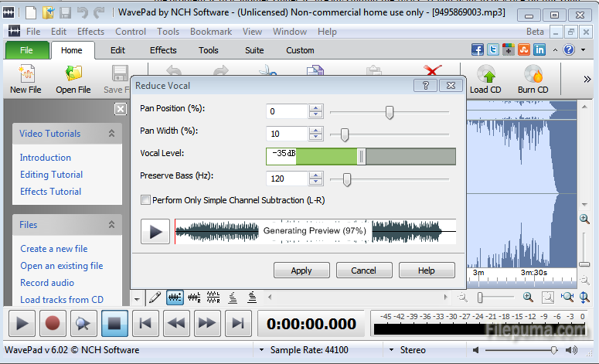
Task: Click the New File toolbar icon
Action: [26, 76]
